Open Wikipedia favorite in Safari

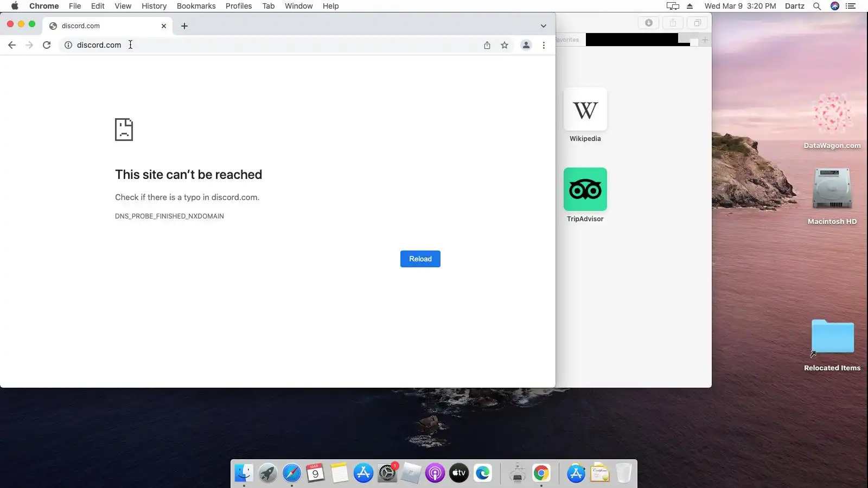(585, 115)
